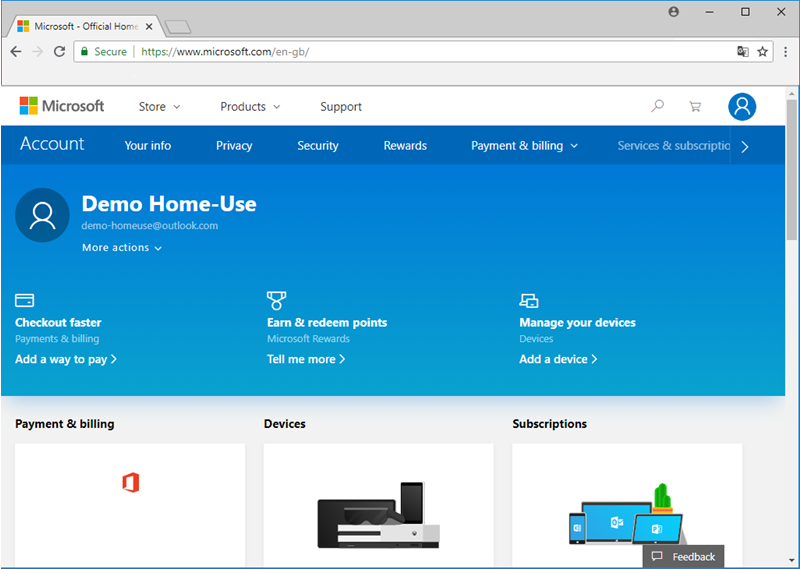Click the Subscriptions card devices image

click(628, 514)
